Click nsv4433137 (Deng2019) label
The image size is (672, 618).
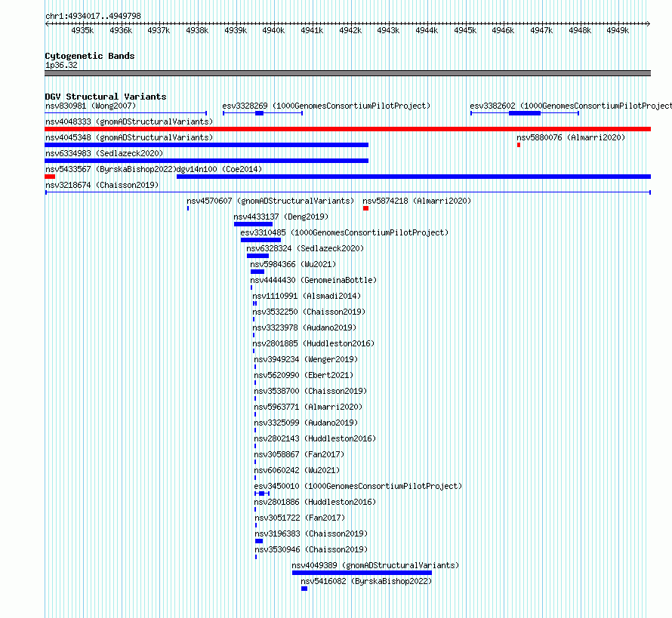(x=281, y=217)
